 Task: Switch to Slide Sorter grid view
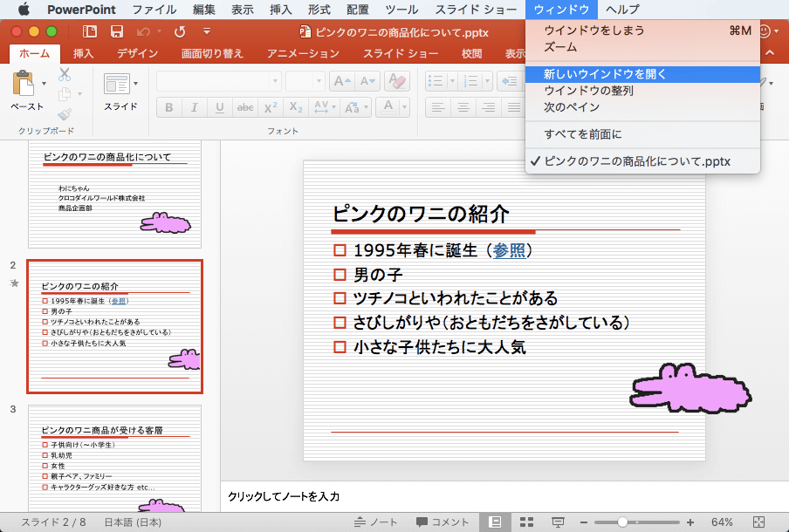click(526, 522)
